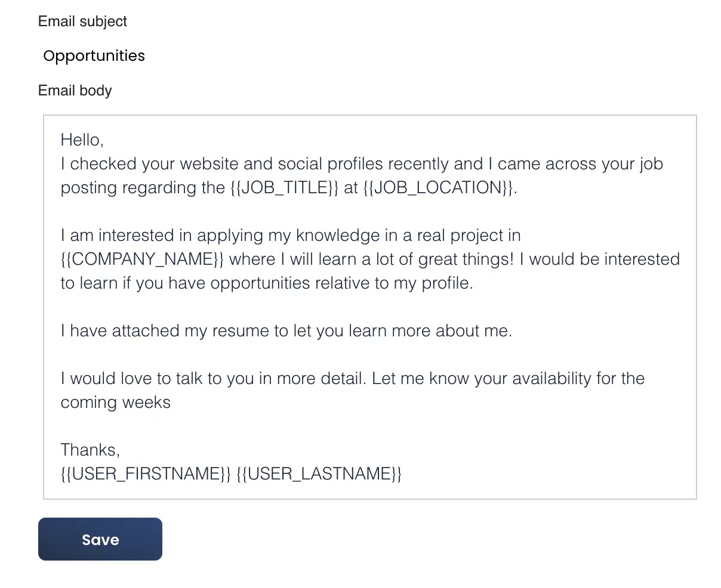The height and width of the screenshot is (588, 721).
Task: Place cursor on the {{JOB_LOCATION}} placeholder
Action: coord(438,188)
